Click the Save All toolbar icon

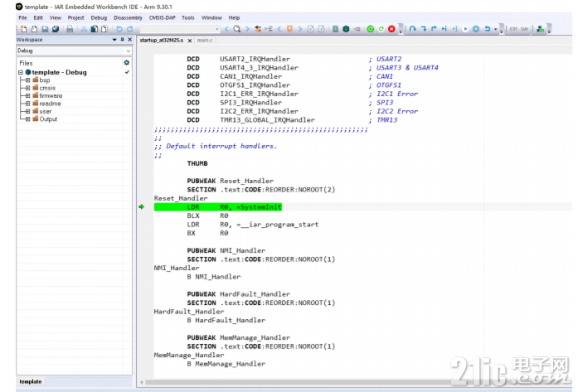point(56,29)
